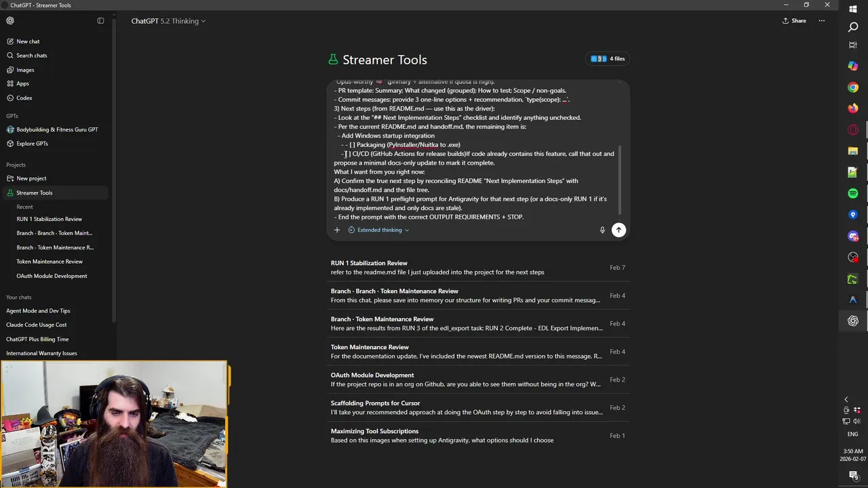Open Firefox from the taskbar
Image resolution: width=868 pixels, height=488 pixels.
click(853, 108)
